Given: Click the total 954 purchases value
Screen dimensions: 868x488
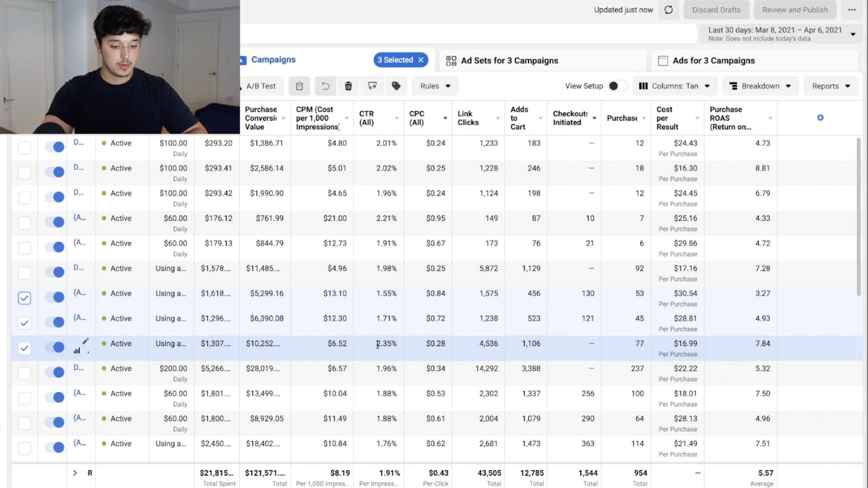Looking at the screenshot, I should tap(640, 473).
